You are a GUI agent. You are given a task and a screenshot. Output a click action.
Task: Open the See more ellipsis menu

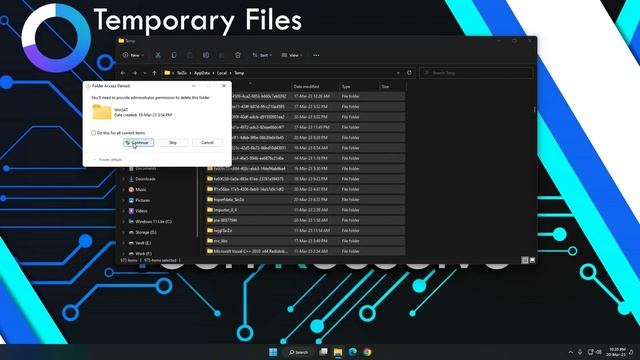pyautogui.click(x=316, y=55)
